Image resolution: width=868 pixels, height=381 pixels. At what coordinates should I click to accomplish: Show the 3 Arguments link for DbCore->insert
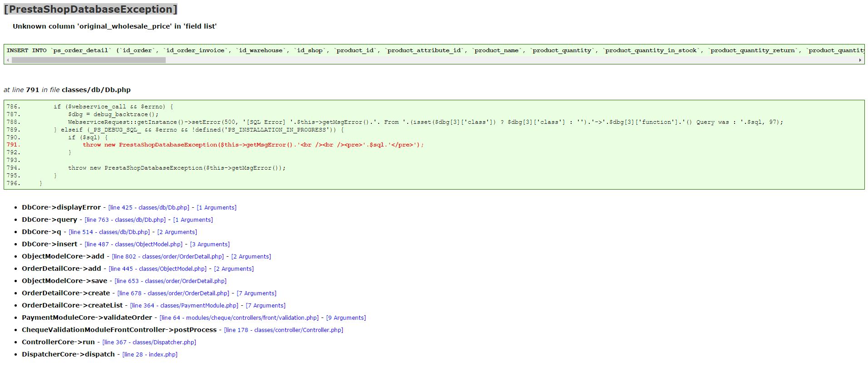(x=210, y=244)
